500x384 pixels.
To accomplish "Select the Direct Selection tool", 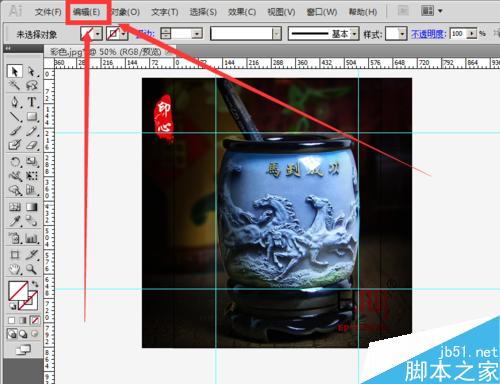I will 32,72.
